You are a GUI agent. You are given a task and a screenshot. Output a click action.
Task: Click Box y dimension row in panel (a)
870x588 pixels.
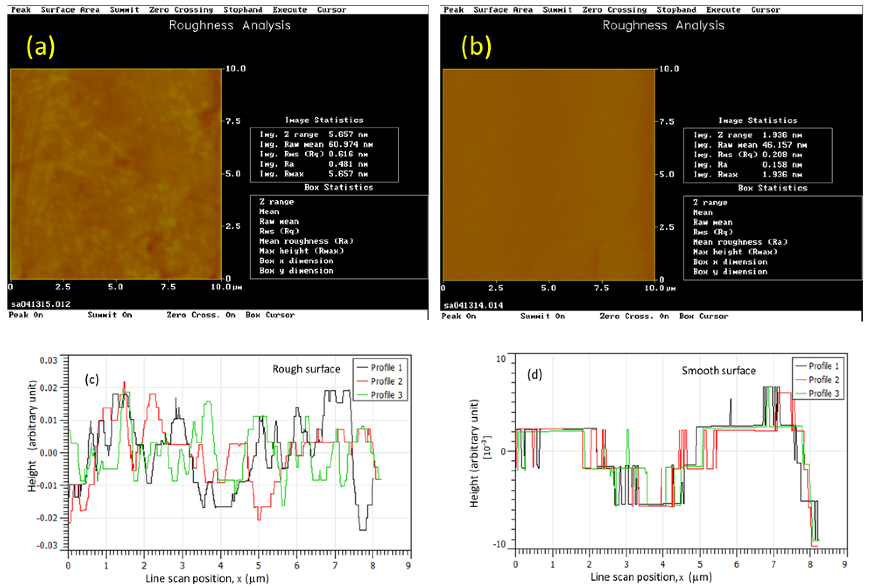coord(297,271)
